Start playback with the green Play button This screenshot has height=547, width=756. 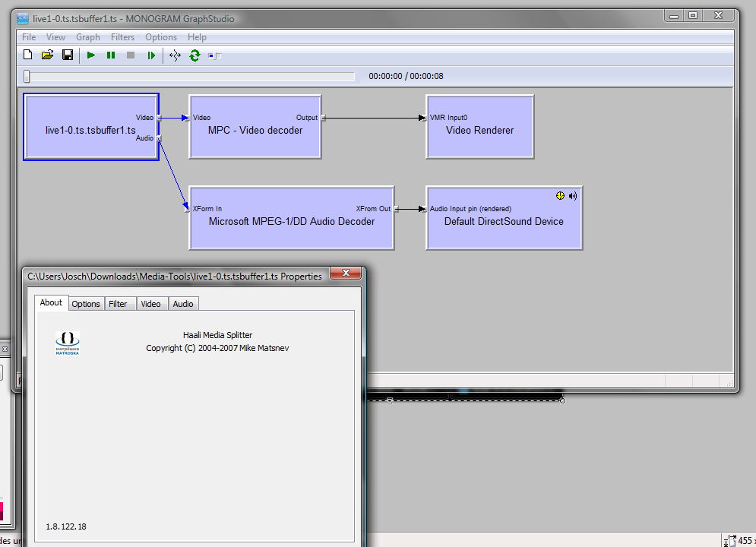pos(90,55)
